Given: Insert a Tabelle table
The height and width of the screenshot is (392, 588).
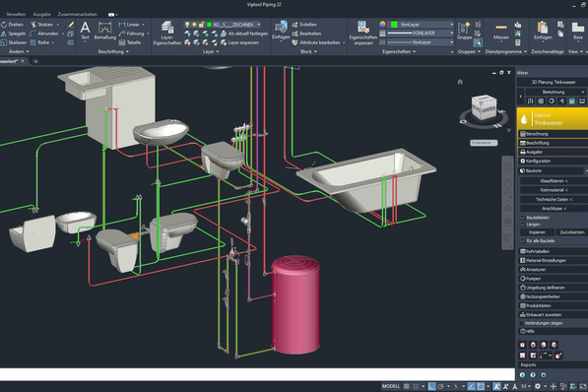Looking at the screenshot, I should click(x=130, y=42).
